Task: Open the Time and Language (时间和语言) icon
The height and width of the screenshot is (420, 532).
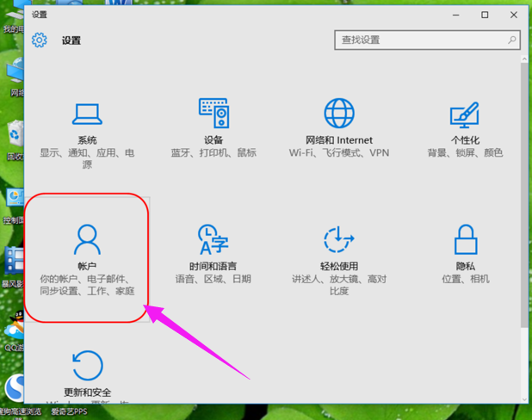Action: [x=213, y=239]
